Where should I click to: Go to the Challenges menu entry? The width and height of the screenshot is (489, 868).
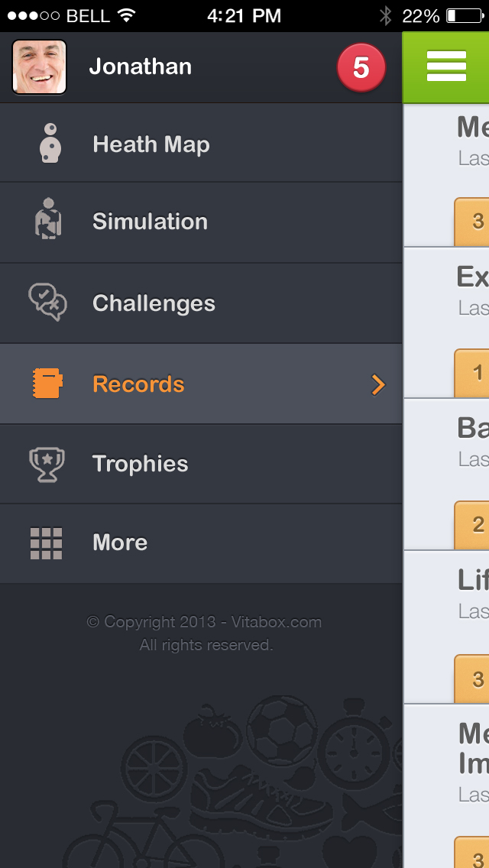[x=154, y=303]
